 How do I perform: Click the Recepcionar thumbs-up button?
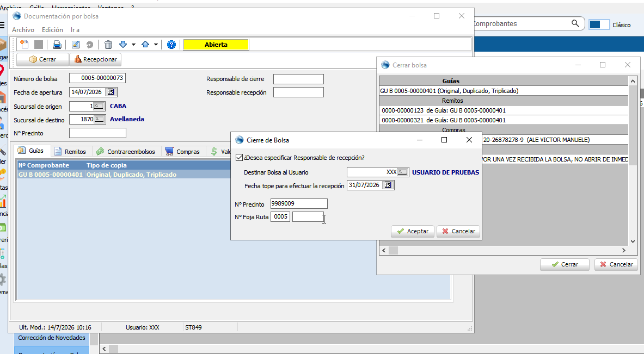95,59
